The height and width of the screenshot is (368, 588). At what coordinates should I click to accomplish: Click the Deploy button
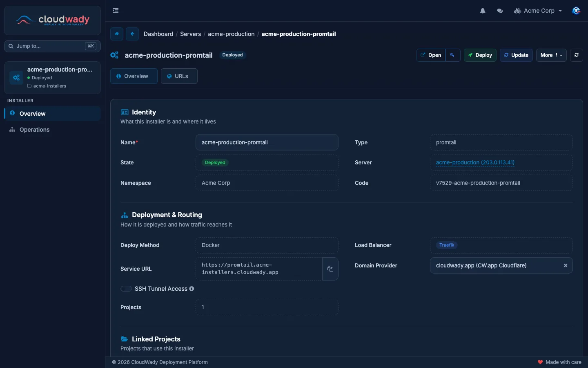pyautogui.click(x=480, y=55)
